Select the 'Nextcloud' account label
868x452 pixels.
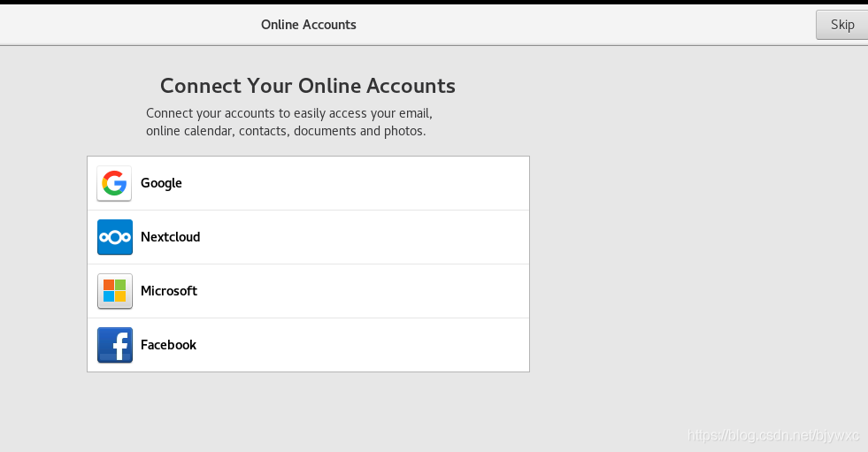click(x=171, y=237)
